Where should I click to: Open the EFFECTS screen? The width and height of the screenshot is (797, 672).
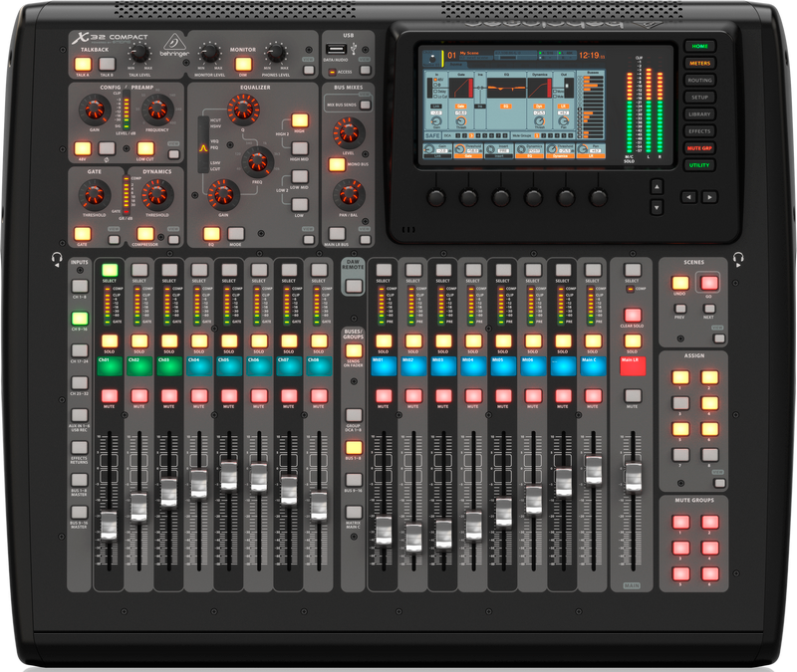pos(699,130)
